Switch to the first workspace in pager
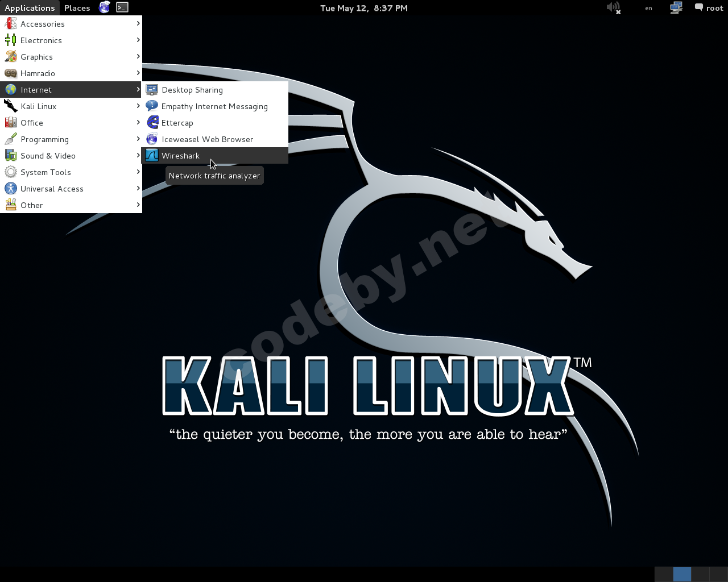 pos(664,574)
